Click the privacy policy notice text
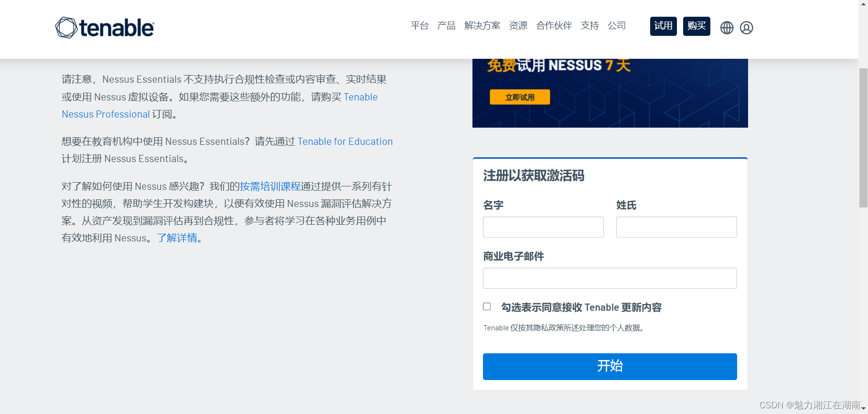This screenshot has width=868, height=414. [x=564, y=328]
